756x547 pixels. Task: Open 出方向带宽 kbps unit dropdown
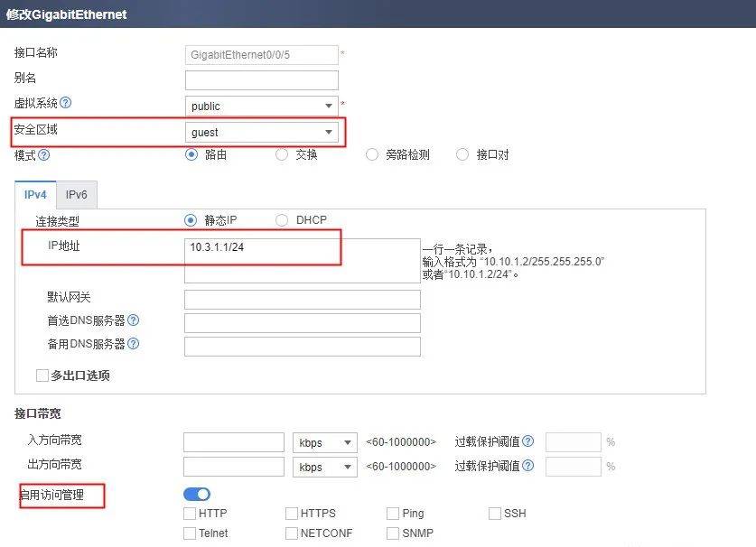coord(324,467)
